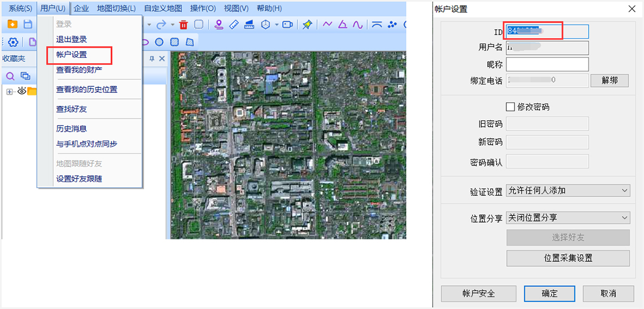The width and height of the screenshot is (644, 309).
Task: Open the blue settings gear icon
Action: point(13,42)
